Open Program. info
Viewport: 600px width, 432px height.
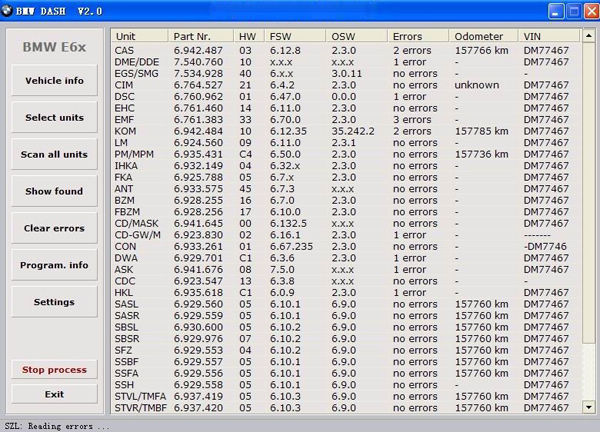[54, 265]
